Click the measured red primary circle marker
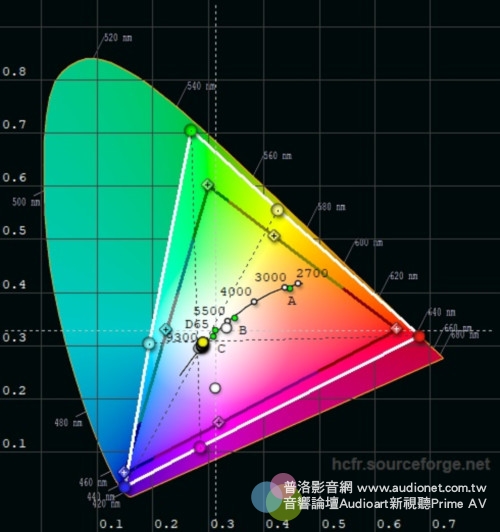Viewport: 500px width, 532px height. tap(419, 336)
